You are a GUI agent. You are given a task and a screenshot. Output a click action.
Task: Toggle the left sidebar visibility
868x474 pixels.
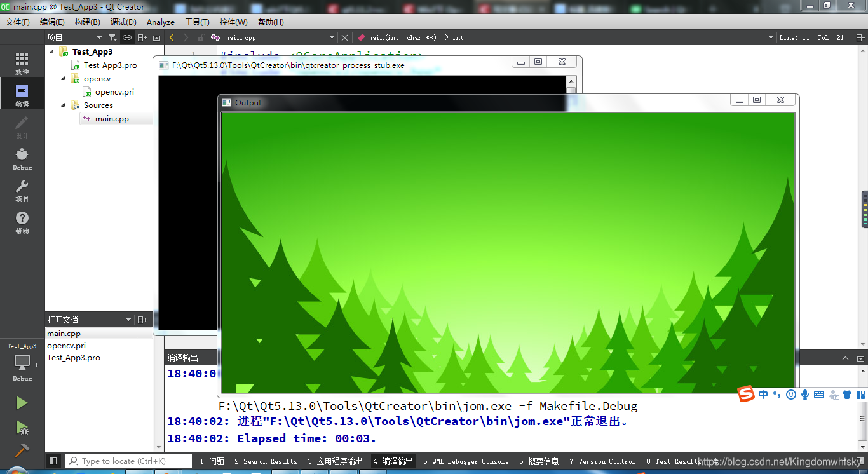pyautogui.click(x=53, y=461)
